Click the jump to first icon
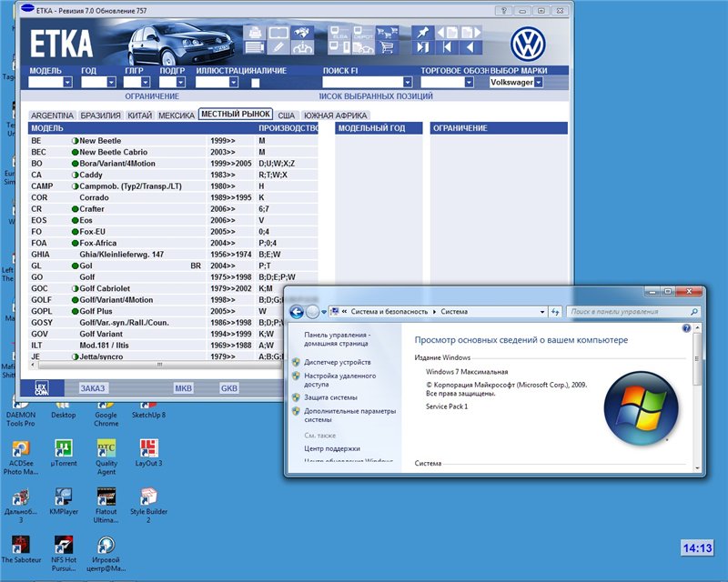Screen dimensions: 728x582 (x=447, y=47)
